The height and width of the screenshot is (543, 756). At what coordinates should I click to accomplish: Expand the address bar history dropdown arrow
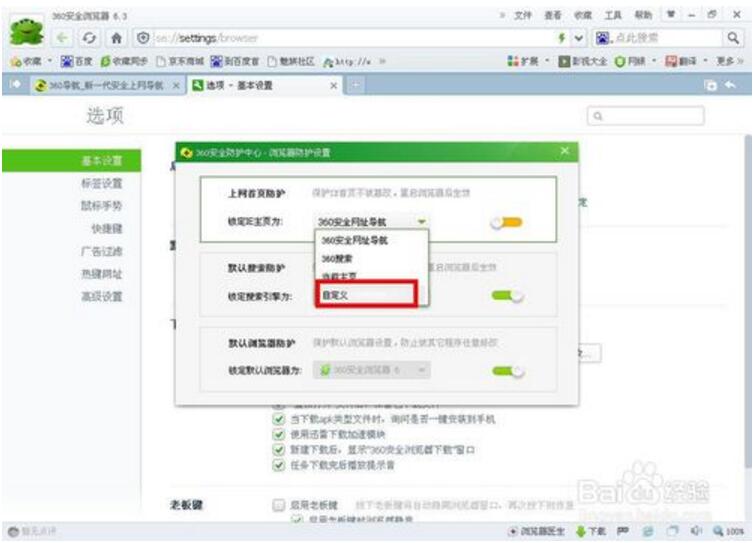(579, 38)
